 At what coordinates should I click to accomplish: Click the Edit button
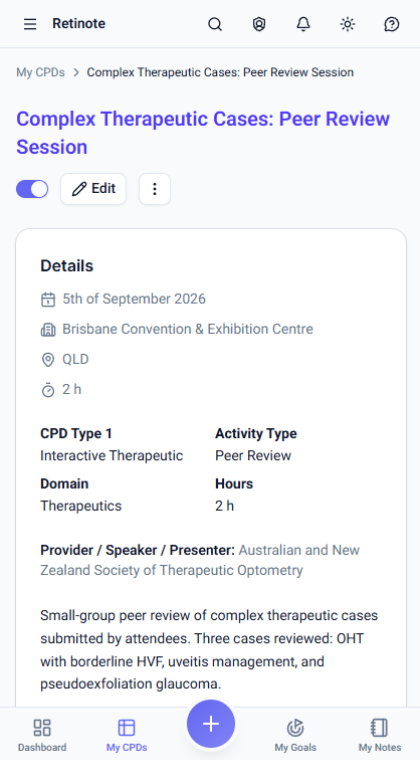[x=93, y=189]
